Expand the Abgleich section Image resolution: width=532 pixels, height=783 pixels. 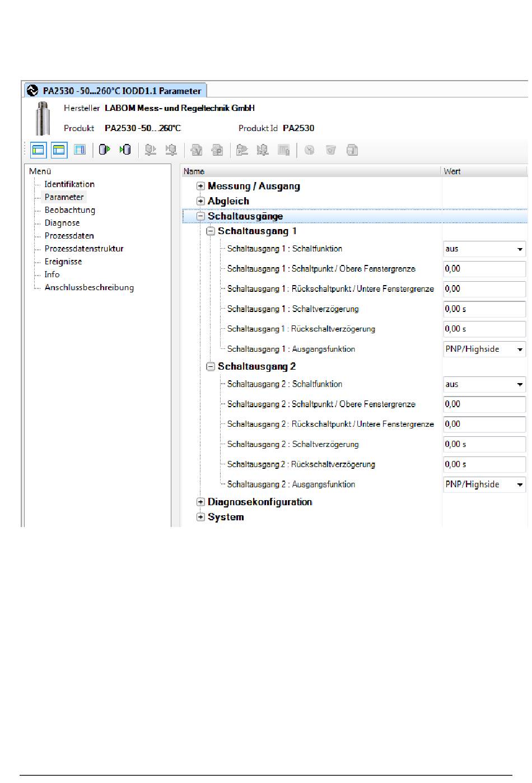(200, 201)
